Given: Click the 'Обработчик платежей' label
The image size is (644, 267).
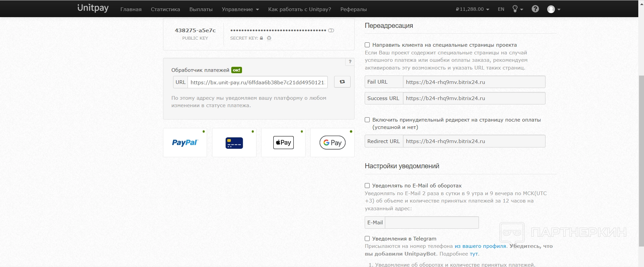Looking at the screenshot, I should [200, 70].
